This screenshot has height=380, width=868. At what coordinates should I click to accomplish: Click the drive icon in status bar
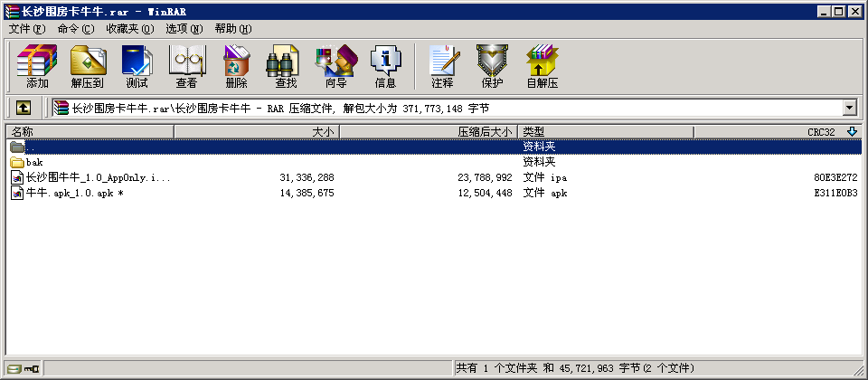(x=14, y=368)
